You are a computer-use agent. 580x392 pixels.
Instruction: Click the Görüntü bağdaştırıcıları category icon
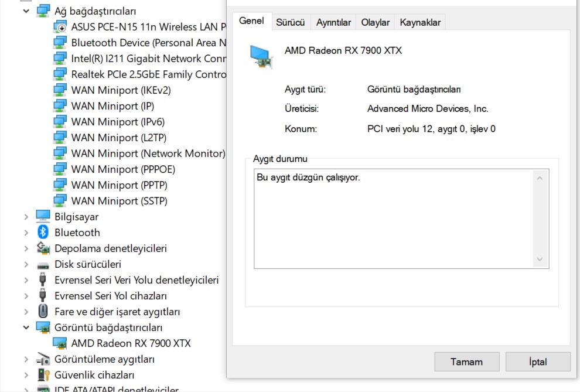(x=43, y=328)
